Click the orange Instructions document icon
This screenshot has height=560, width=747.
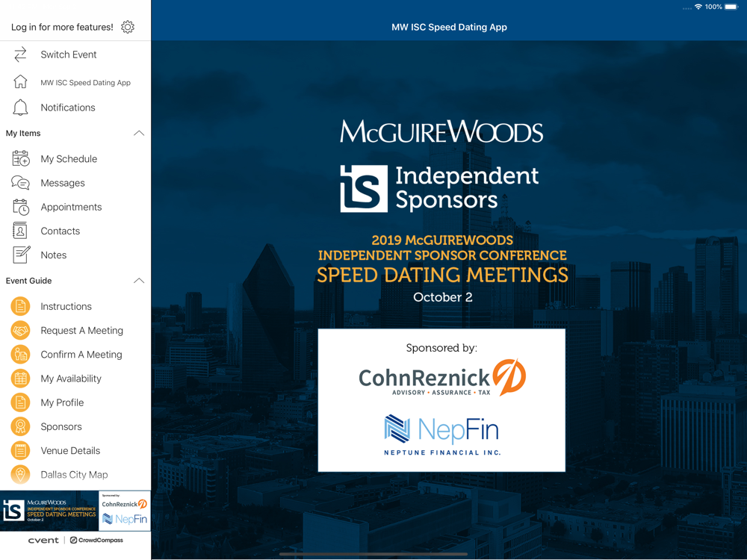[x=20, y=306]
